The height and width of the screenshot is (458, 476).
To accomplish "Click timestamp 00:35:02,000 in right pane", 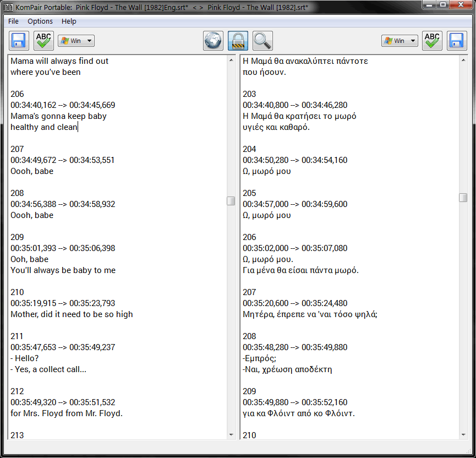I will (x=266, y=248).
